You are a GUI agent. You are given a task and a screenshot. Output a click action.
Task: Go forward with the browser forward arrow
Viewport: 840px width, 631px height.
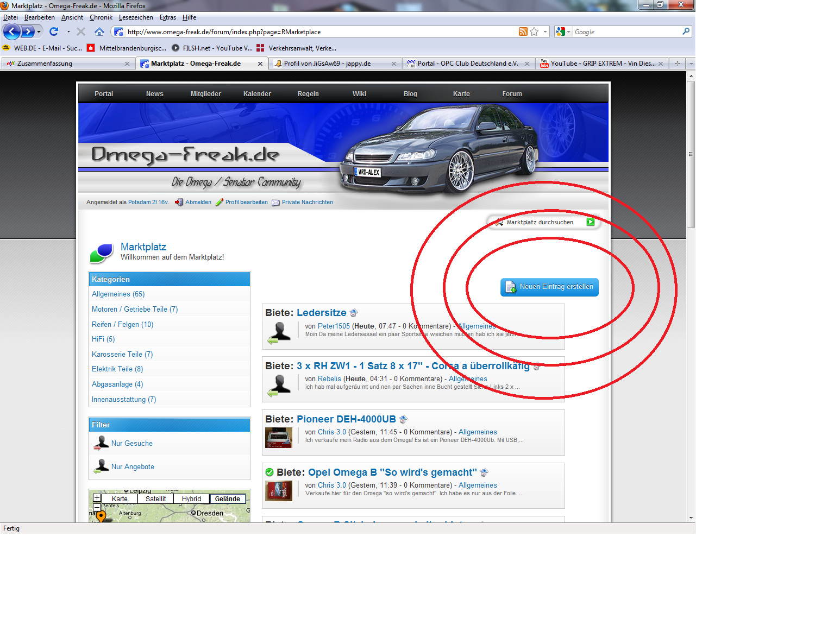(27, 31)
